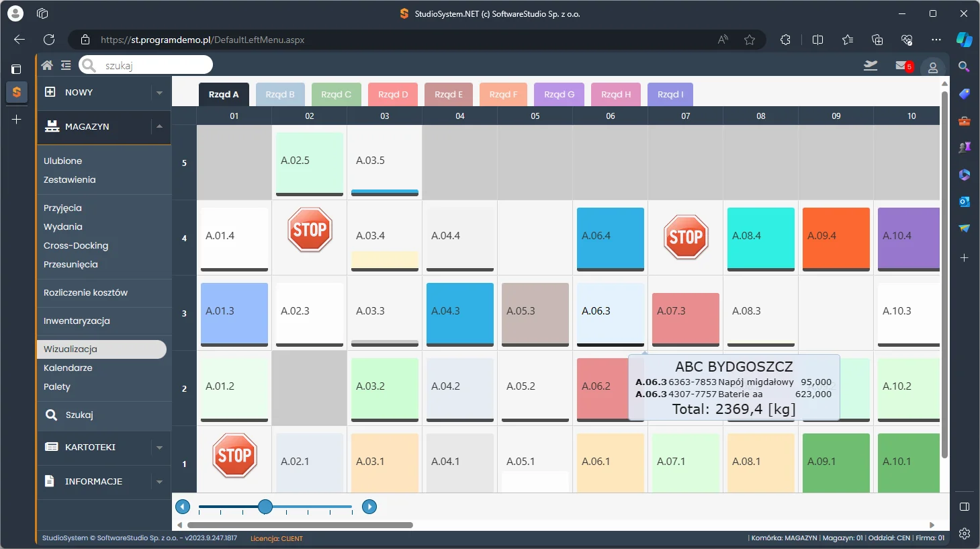The width and height of the screenshot is (980, 549).
Task: Toggle the left menu list icon
Action: click(x=66, y=65)
